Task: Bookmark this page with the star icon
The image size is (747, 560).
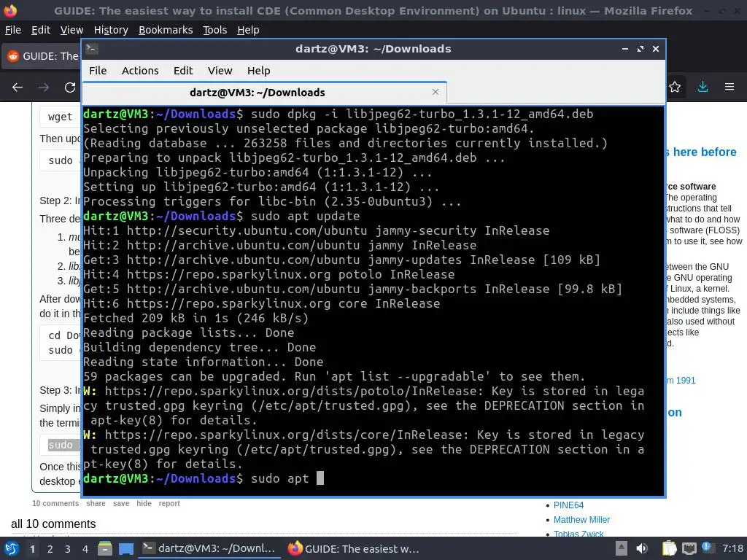Action: click(675, 87)
